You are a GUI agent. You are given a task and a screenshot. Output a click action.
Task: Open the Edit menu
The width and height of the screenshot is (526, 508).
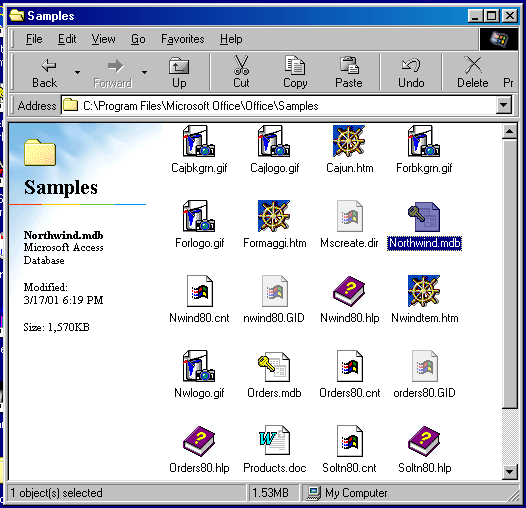pyautogui.click(x=67, y=39)
